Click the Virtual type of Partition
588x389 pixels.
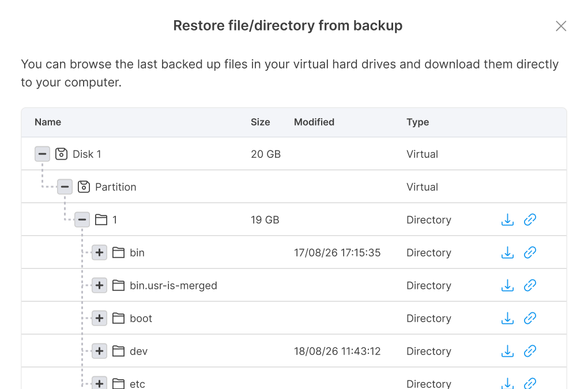(x=422, y=187)
